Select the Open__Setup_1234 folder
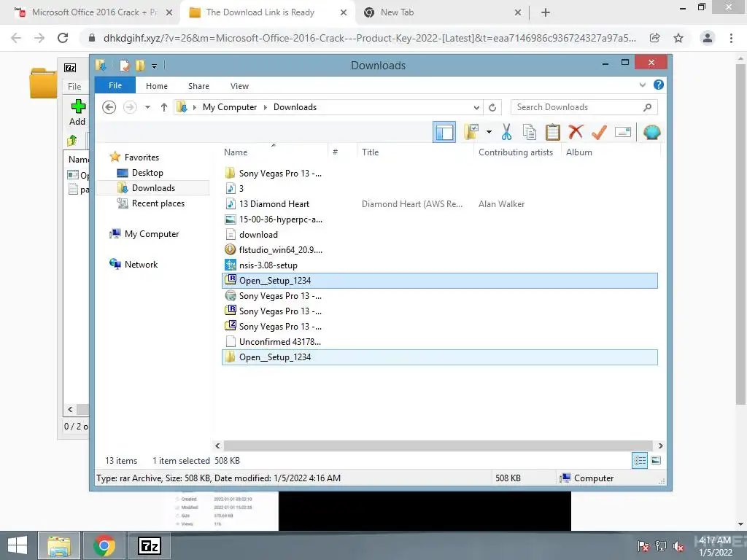The image size is (747, 560). [x=439, y=357]
